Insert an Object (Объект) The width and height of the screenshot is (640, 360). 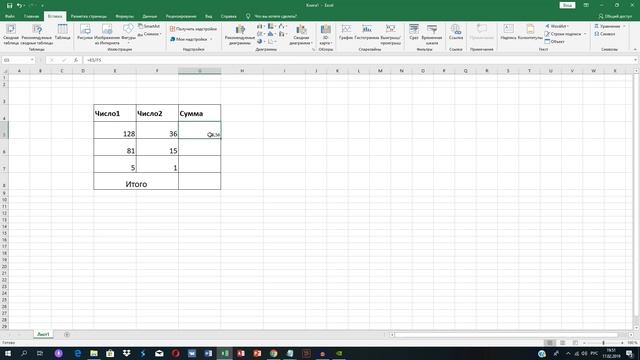[555, 42]
